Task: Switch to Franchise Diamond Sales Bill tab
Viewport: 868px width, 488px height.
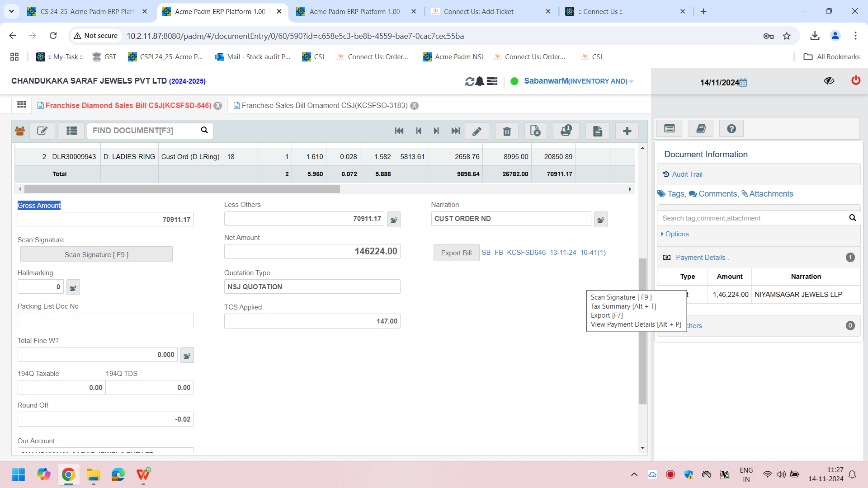Action: [x=128, y=106]
